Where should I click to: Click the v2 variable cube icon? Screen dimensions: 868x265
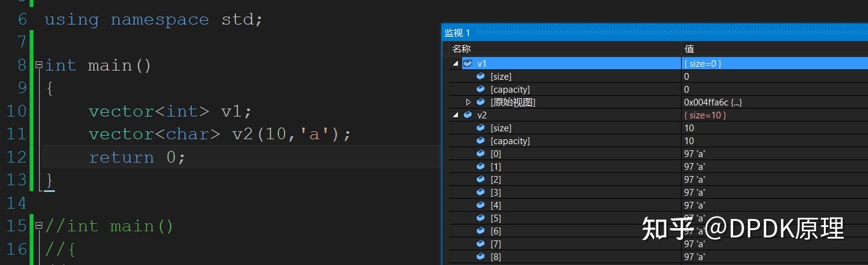[x=468, y=115]
